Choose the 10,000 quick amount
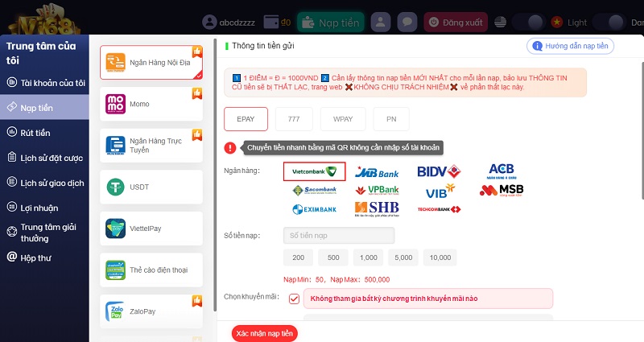This screenshot has width=644, height=342. (440, 258)
